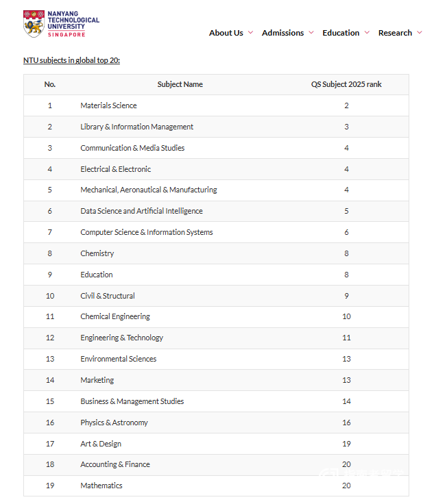Click the Mathematics subject entry

(101, 486)
